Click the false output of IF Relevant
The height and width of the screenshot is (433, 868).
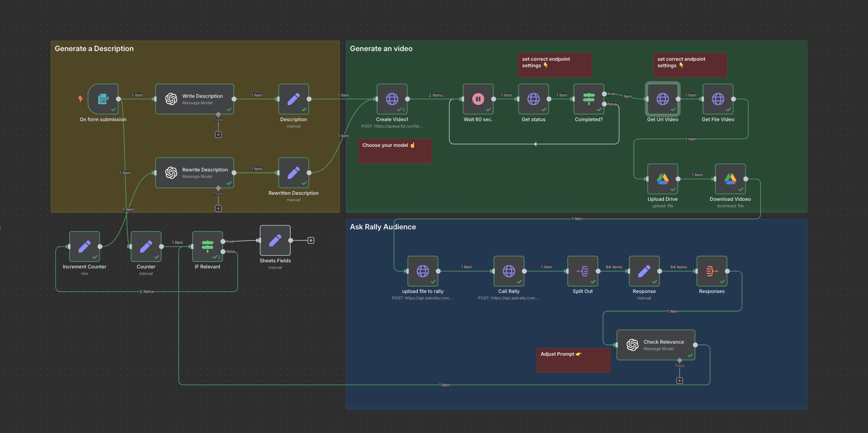pyautogui.click(x=223, y=252)
